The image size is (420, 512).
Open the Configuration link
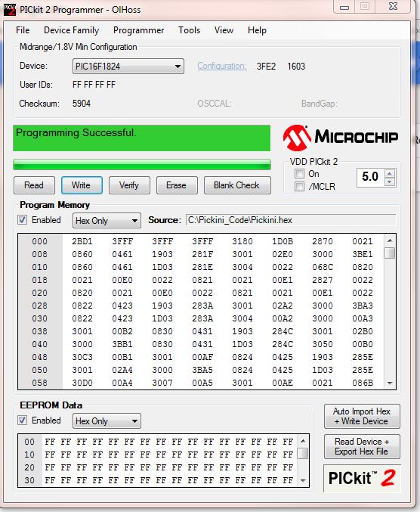(x=222, y=66)
